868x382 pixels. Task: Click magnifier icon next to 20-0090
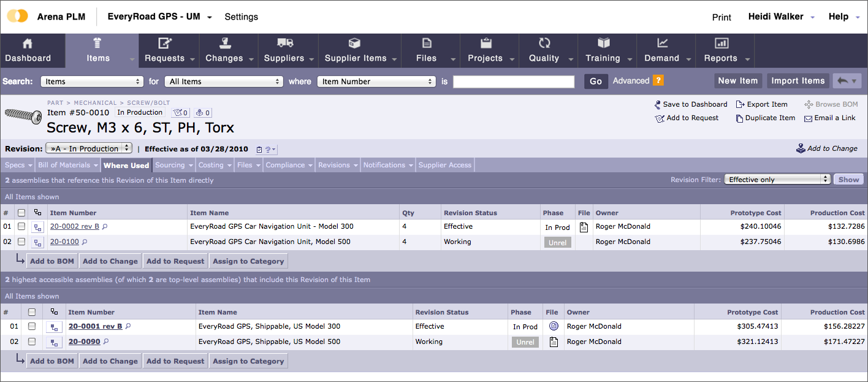click(106, 342)
